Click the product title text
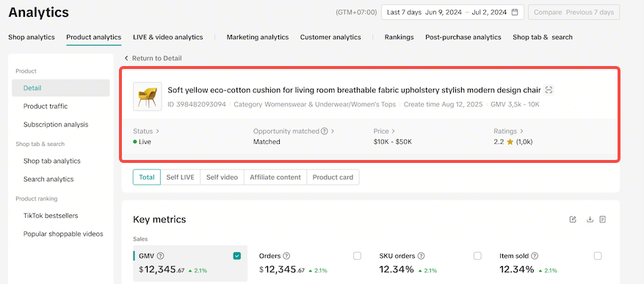644x284 pixels. pyautogui.click(x=354, y=90)
